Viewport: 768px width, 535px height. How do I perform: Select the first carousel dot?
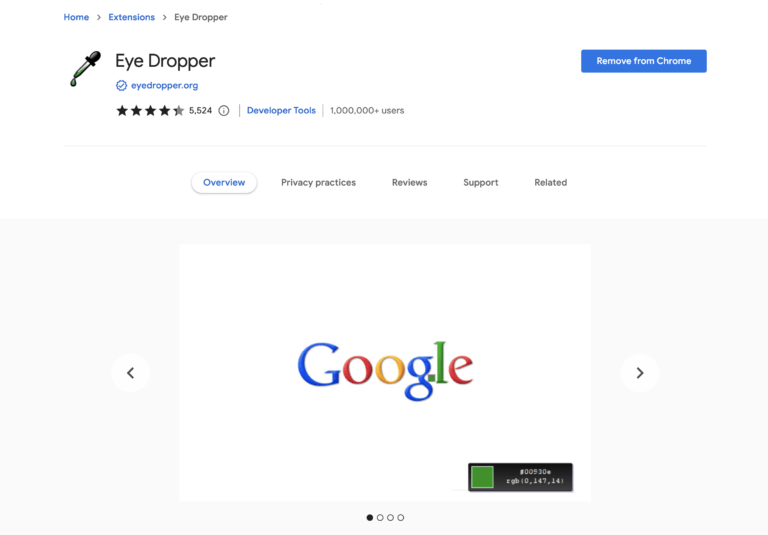point(370,517)
